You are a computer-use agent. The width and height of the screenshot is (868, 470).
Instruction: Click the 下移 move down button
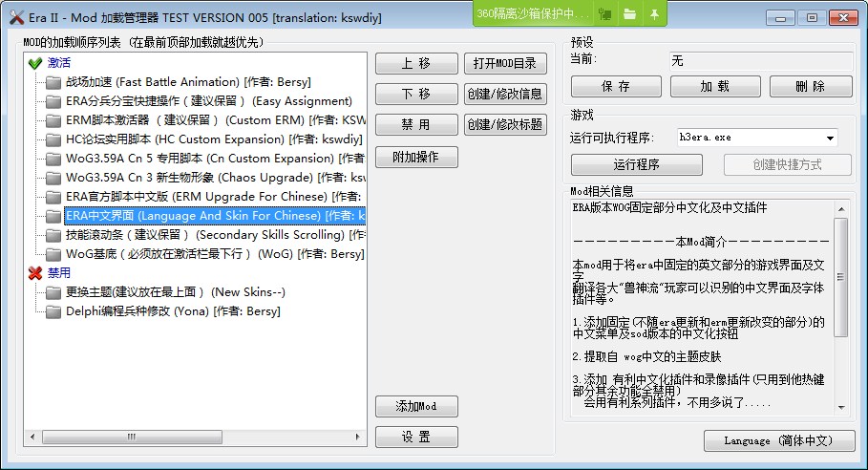click(417, 95)
